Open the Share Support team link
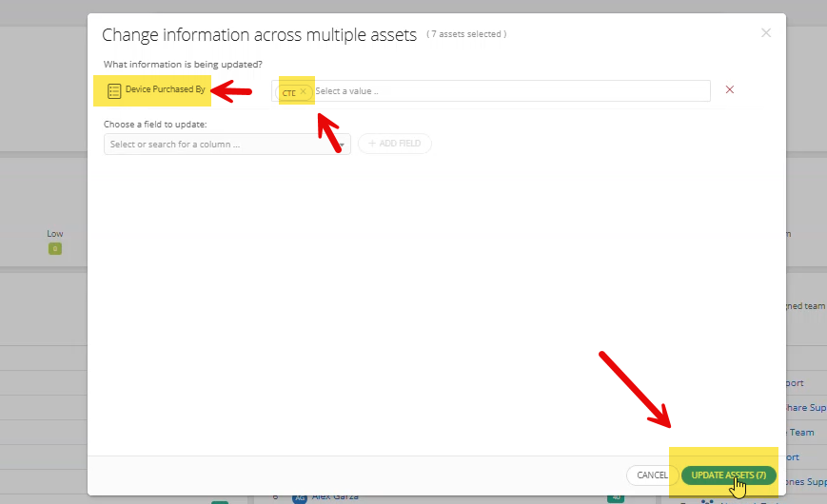 click(803, 408)
